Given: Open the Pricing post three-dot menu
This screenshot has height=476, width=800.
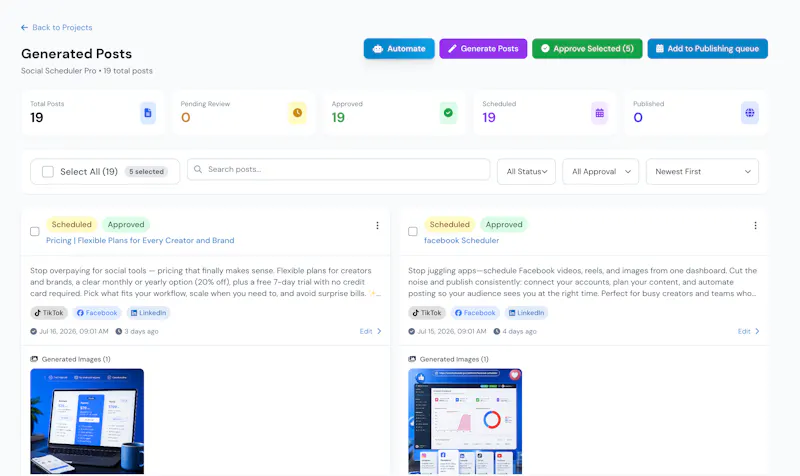Looking at the screenshot, I should [x=377, y=226].
